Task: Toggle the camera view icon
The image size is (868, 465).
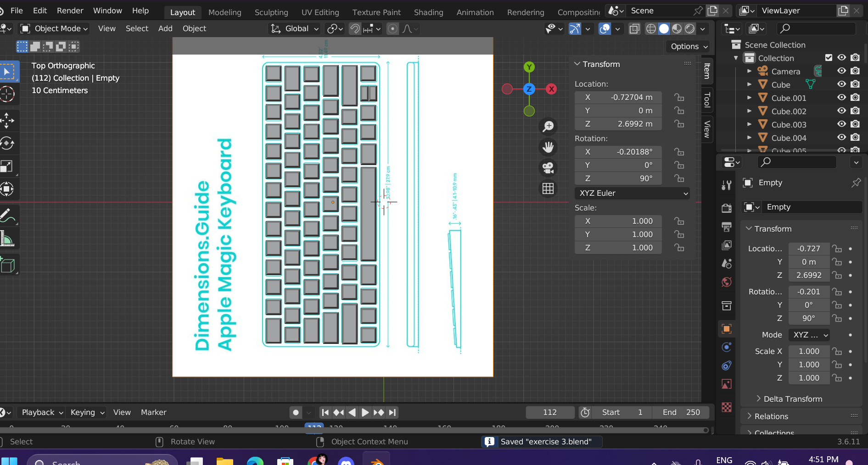Action: pyautogui.click(x=548, y=168)
